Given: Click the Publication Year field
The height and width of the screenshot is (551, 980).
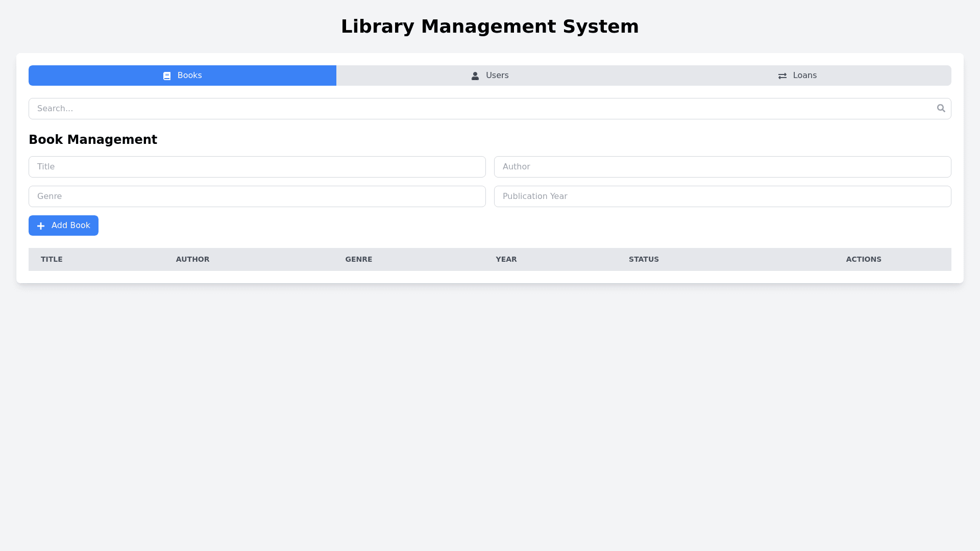Looking at the screenshot, I should (722, 196).
